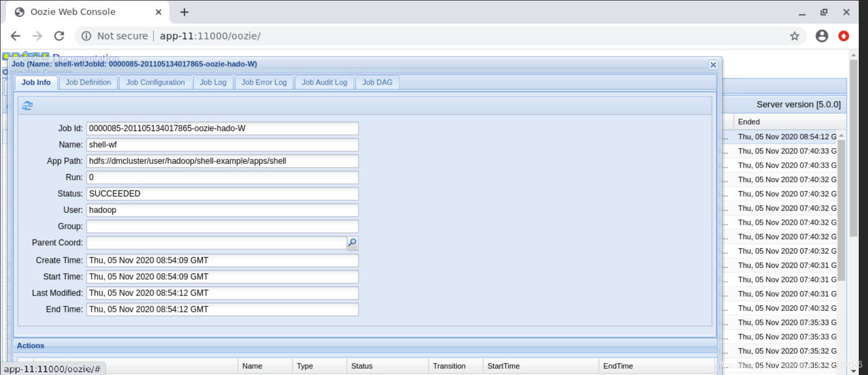
Task: Click the App Path field
Action: pyautogui.click(x=222, y=161)
